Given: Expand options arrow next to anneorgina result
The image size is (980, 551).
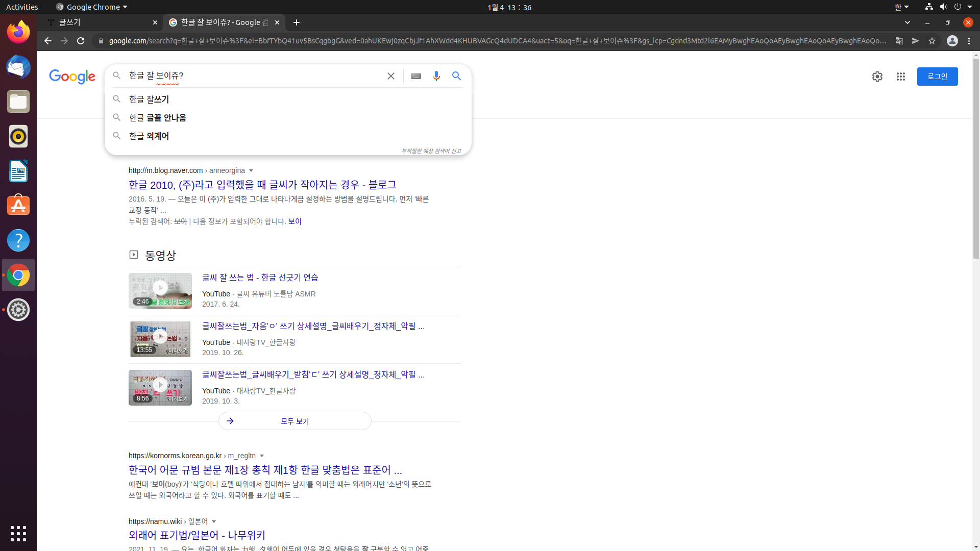Looking at the screenshot, I should [251, 171].
